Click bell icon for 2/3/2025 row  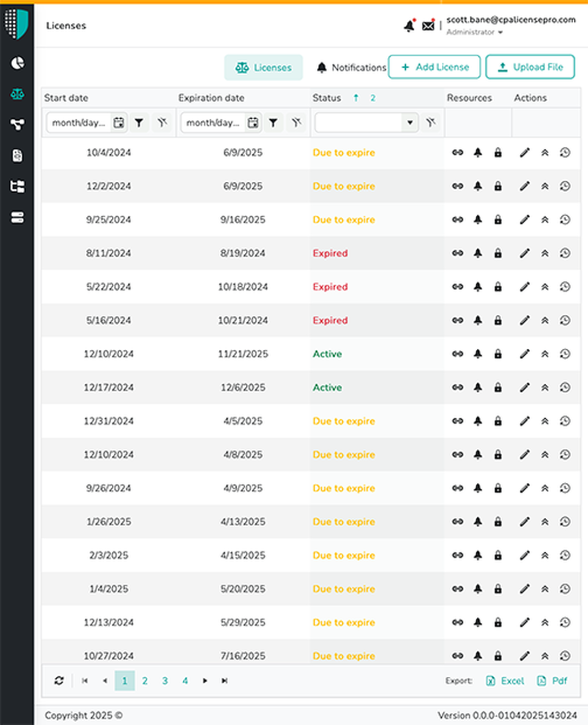click(x=478, y=555)
